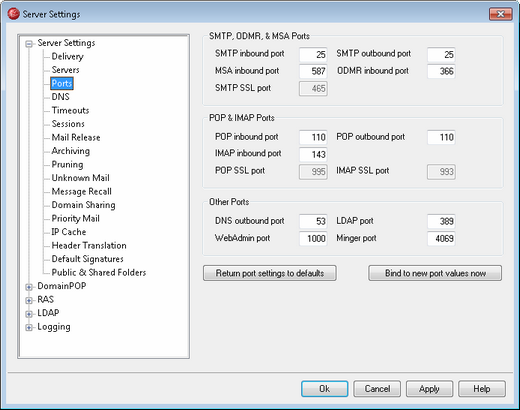Open the Archiving settings page
This screenshot has width=520, height=410.
(x=71, y=151)
